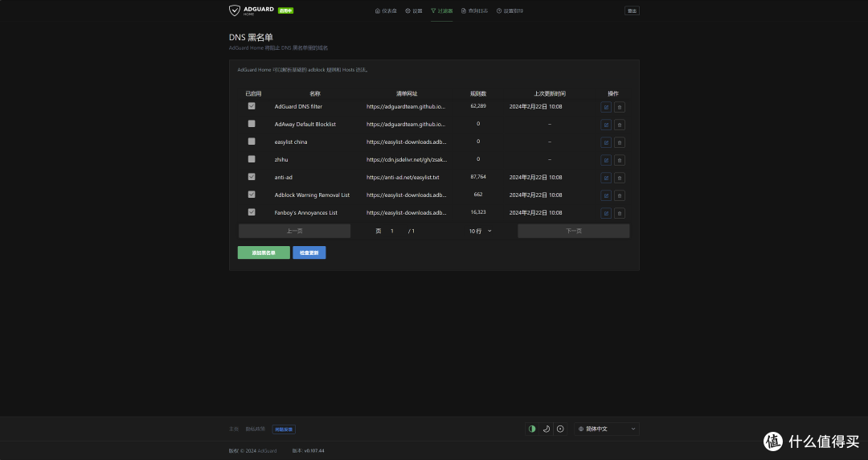The width and height of the screenshot is (868, 460).
Task: Open the 设置指导 setup guide tab
Action: pyautogui.click(x=510, y=11)
